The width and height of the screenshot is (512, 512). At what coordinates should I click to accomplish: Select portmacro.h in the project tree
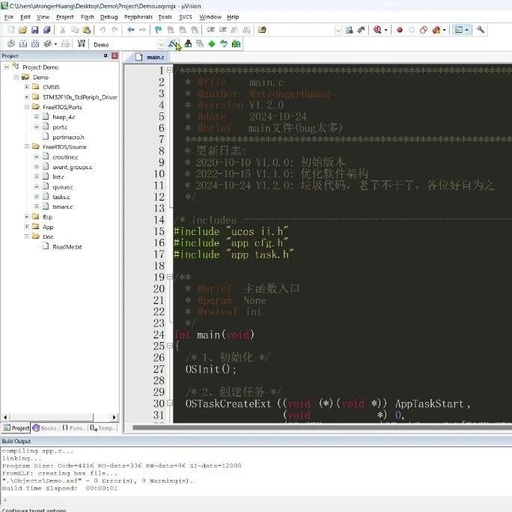(x=68, y=137)
